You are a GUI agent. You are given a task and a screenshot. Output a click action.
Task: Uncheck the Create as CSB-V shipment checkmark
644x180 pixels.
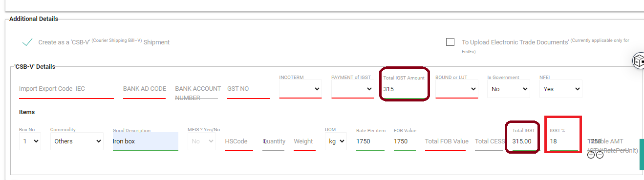point(27,42)
